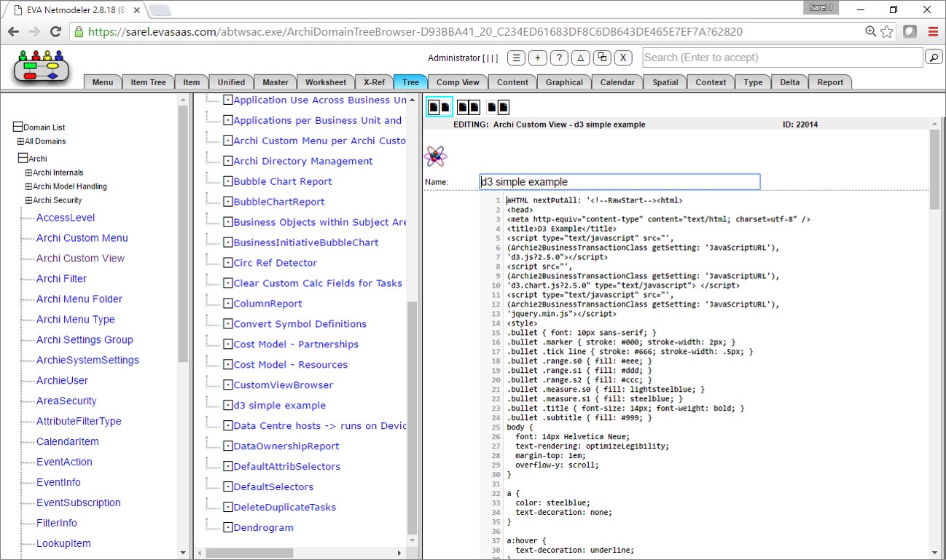
Task: Open Archi Custom Menu link
Action: [82, 238]
